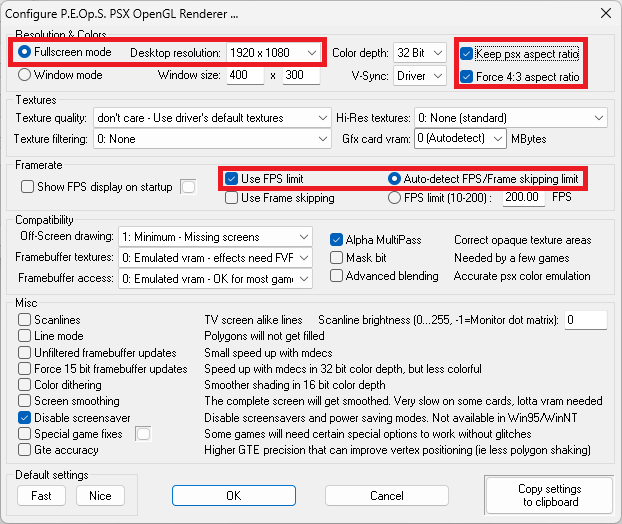Screen dimensions: 622x524
Task: Select FPS limit (10-200) radio button
Action: point(394,198)
